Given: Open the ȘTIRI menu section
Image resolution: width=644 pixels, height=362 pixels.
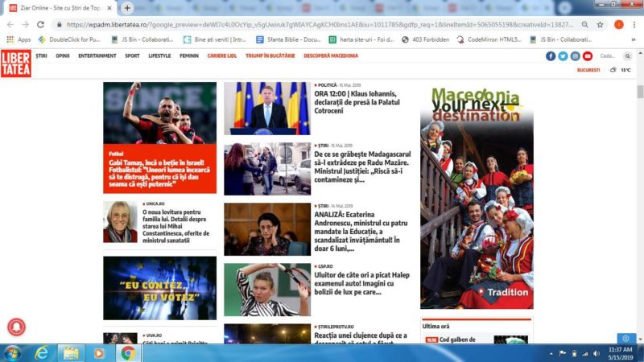Looking at the screenshot, I should pyautogui.click(x=41, y=56).
